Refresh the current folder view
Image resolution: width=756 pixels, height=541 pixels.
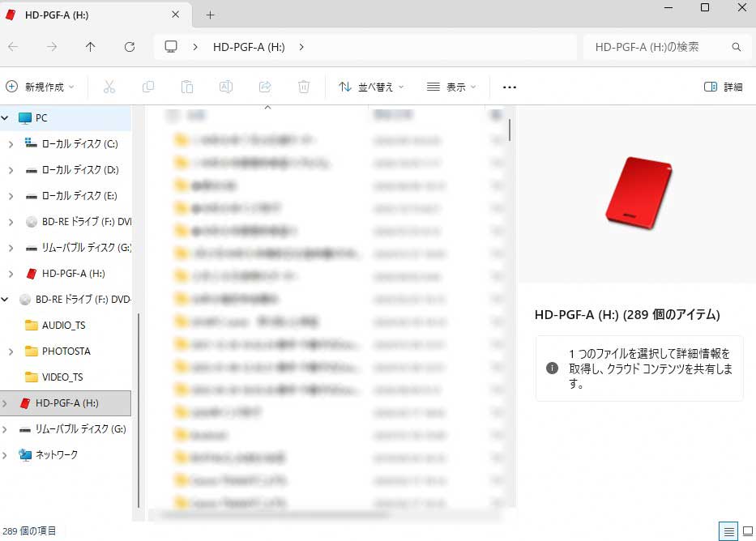129,47
